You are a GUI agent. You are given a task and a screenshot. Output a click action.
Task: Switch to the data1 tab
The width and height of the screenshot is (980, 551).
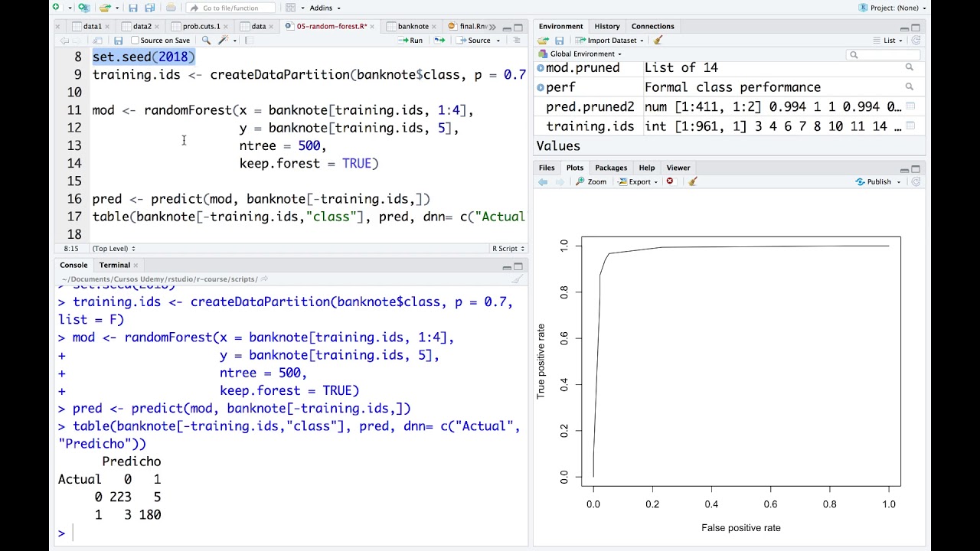pyautogui.click(x=92, y=26)
